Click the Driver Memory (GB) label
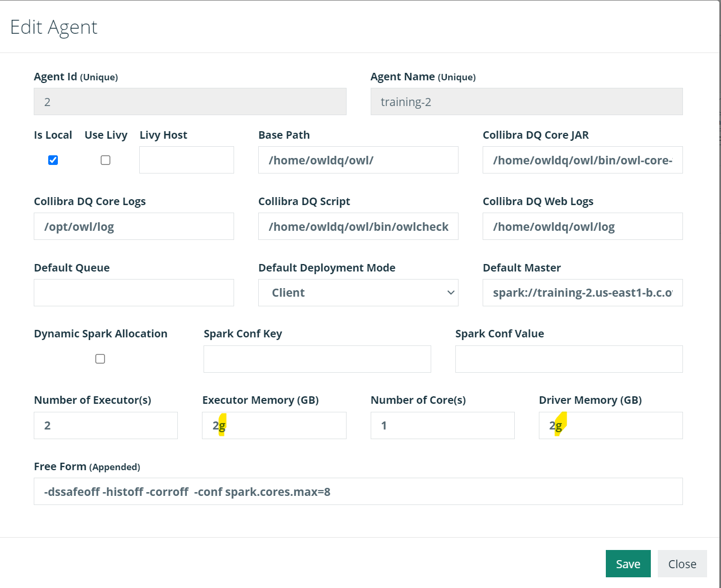 590,400
